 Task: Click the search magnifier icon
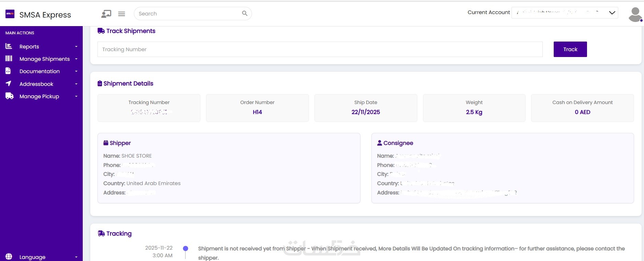[245, 13]
